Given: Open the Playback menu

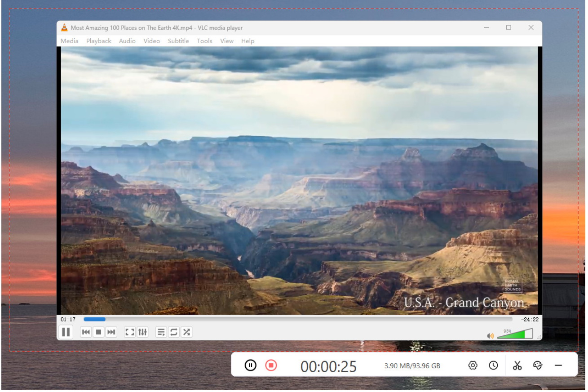Looking at the screenshot, I should (x=99, y=41).
